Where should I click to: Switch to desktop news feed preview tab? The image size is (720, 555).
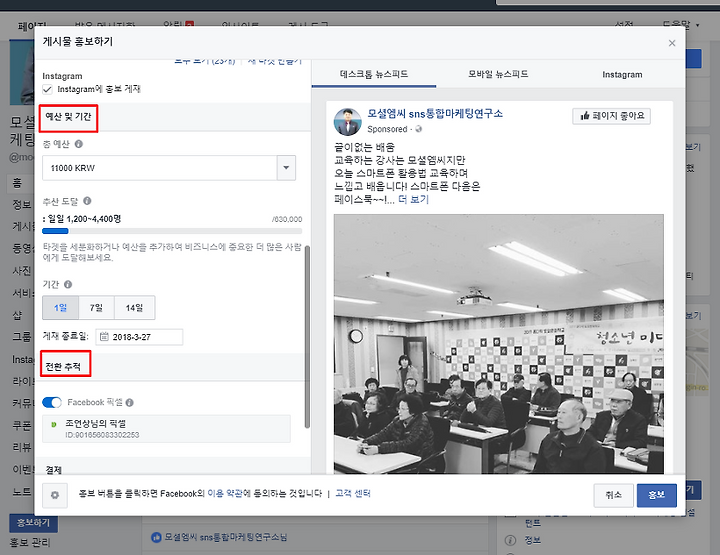click(x=374, y=74)
